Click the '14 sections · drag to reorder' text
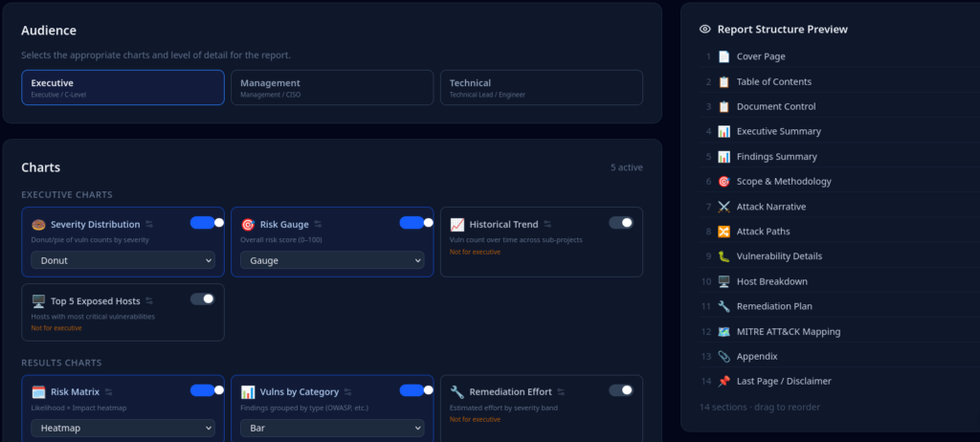Screen dimensions: 980x442 click(x=759, y=407)
